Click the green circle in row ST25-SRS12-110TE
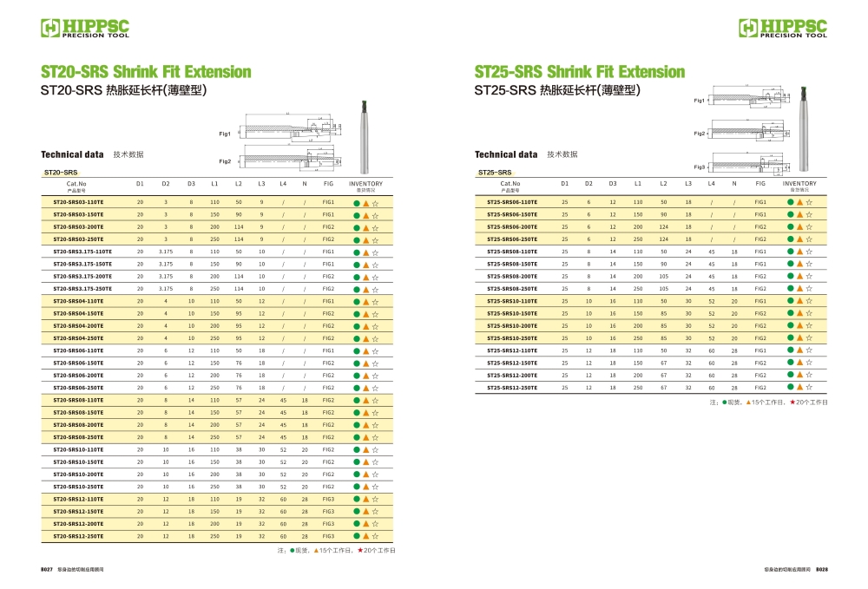 [x=791, y=350]
